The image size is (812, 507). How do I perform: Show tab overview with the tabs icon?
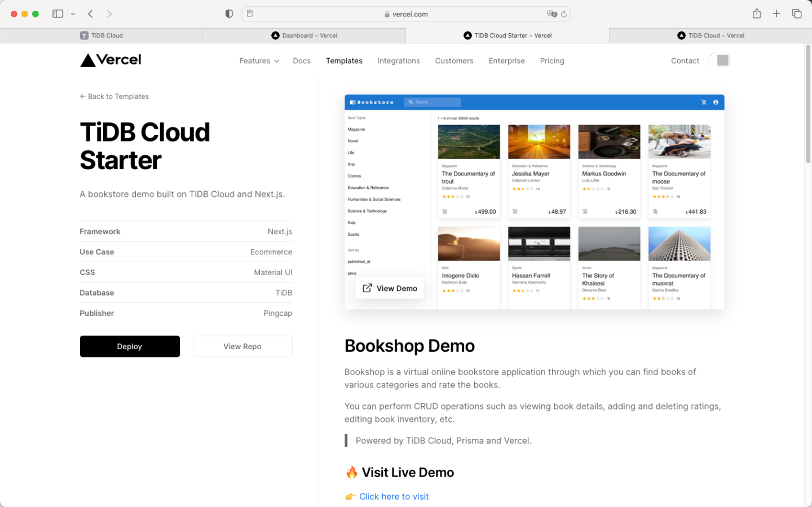[x=796, y=13]
